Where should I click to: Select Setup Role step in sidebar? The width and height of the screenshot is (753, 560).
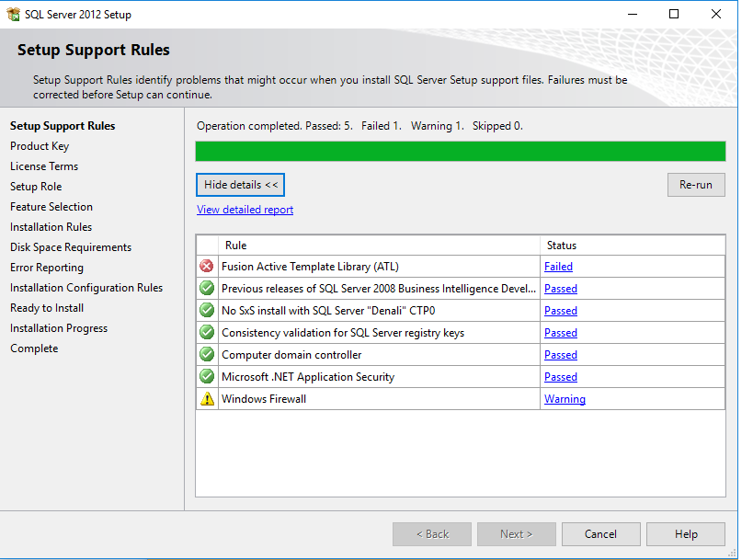click(36, 187)
